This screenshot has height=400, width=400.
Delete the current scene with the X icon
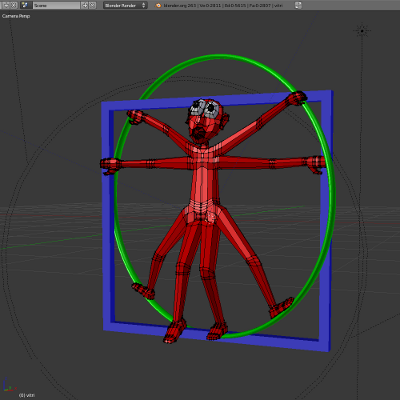click(92, 5)
